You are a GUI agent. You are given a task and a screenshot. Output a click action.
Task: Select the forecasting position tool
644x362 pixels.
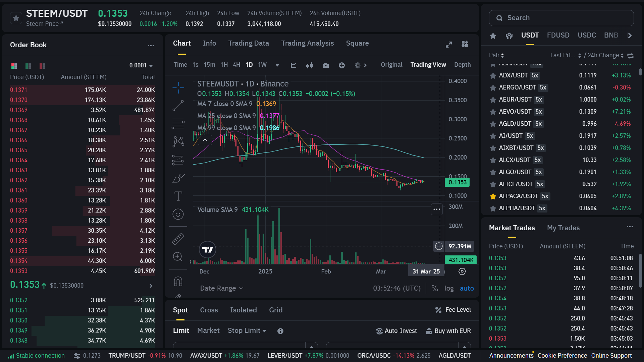[x=178, y=160]
